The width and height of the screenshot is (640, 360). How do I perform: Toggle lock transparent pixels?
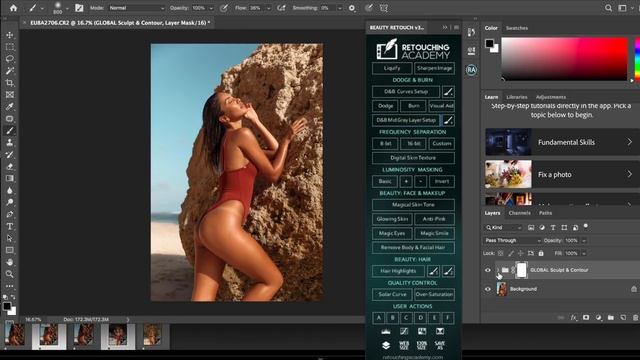500,253
